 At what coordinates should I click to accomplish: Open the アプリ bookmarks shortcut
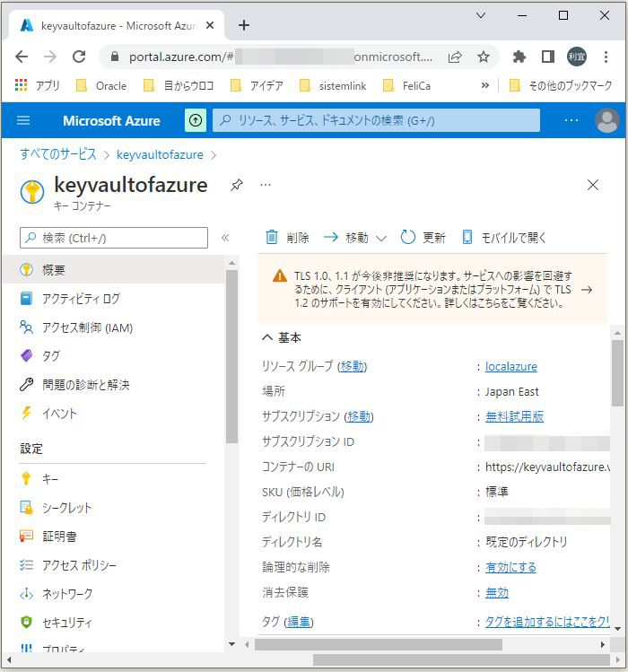click(x=37, y=86)
